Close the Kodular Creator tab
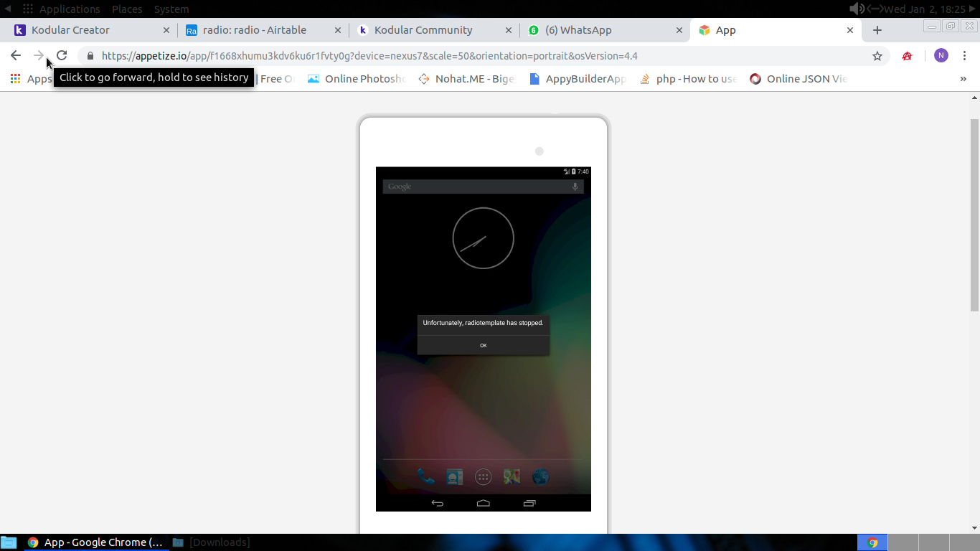 point(166,30)
